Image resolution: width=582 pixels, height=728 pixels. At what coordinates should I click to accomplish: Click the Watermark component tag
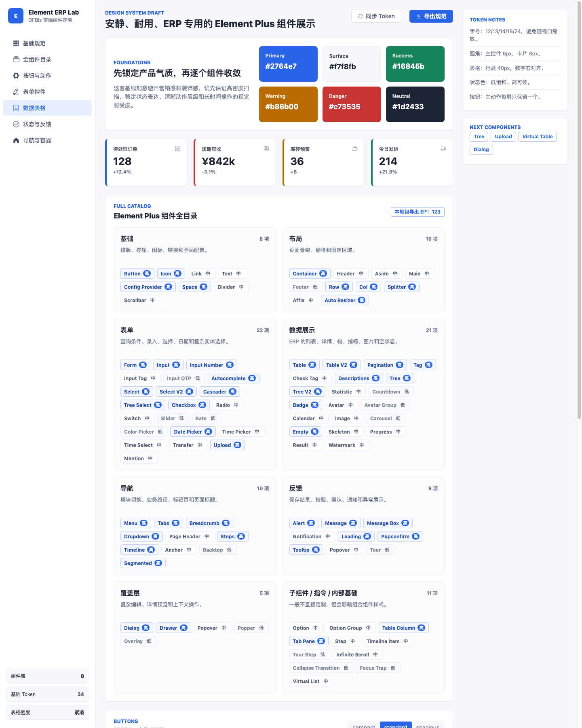pyautogui.click(x=347, y=445)
